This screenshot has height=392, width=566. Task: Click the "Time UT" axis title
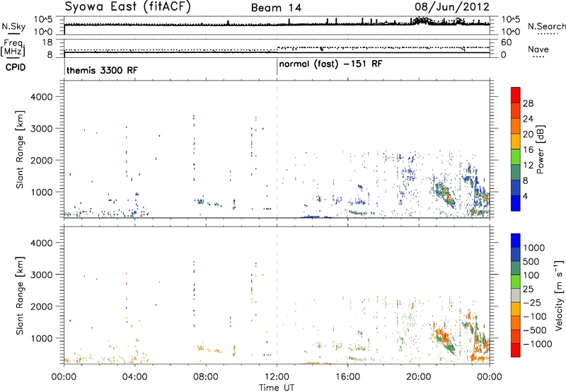click(277, 387)
